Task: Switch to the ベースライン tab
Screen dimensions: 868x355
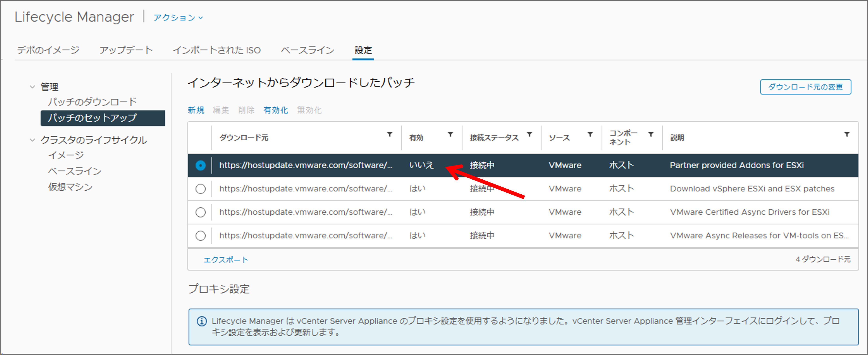Action: (307, 50)
